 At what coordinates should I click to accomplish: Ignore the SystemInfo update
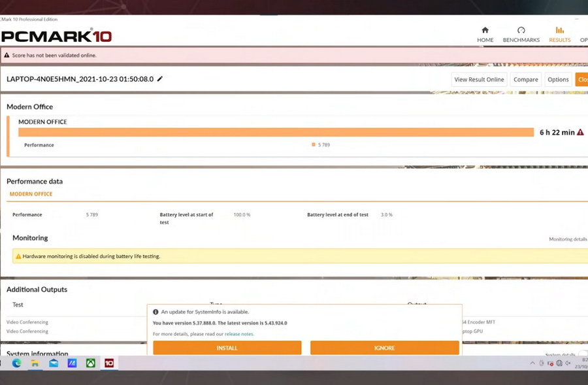pos(384,348)
